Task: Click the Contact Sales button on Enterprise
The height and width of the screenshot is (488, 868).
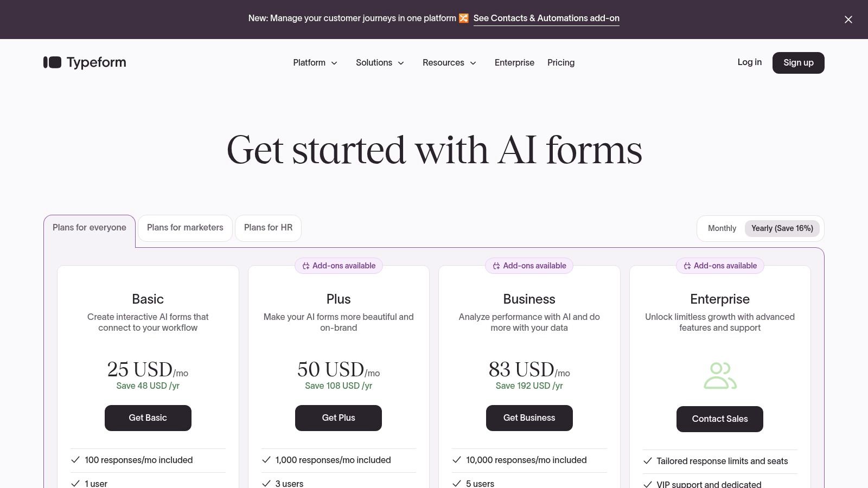Action: (720, 419)
